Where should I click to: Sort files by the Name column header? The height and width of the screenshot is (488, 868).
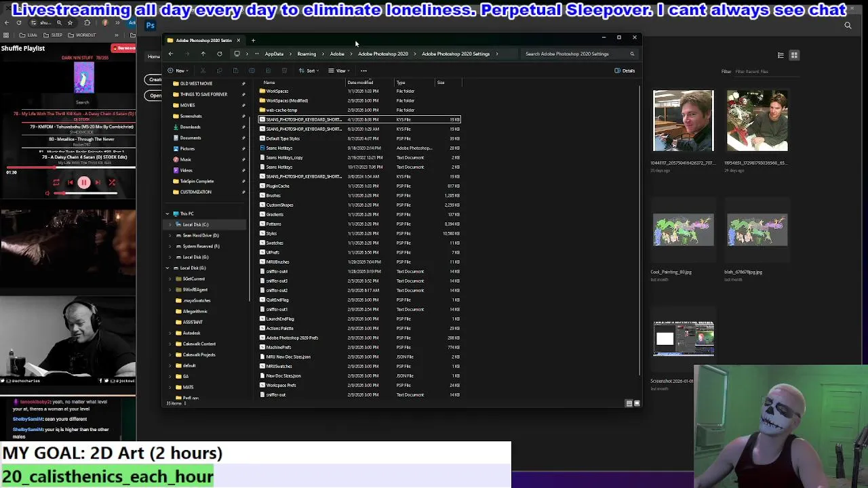[269, 83]
